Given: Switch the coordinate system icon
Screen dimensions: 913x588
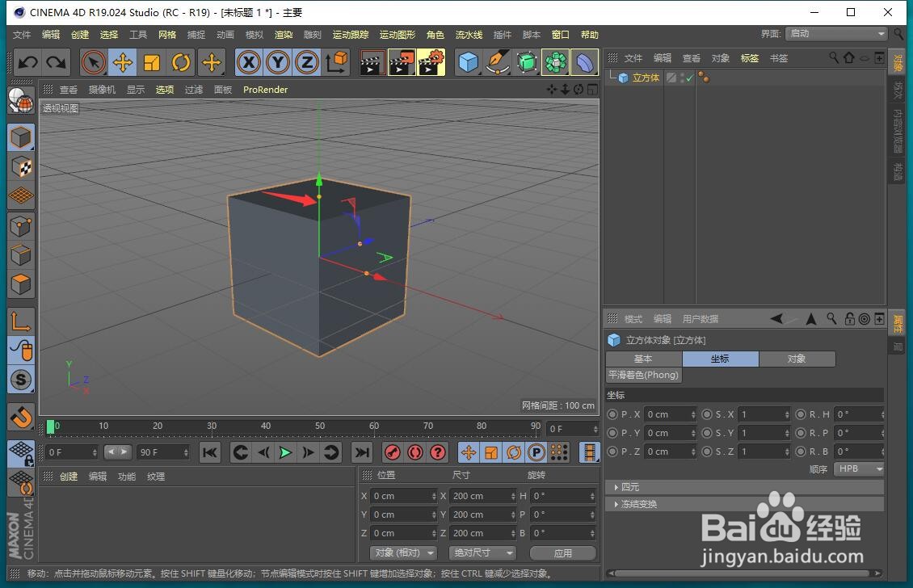Looking at the screenshot, I should coord(336,62).
